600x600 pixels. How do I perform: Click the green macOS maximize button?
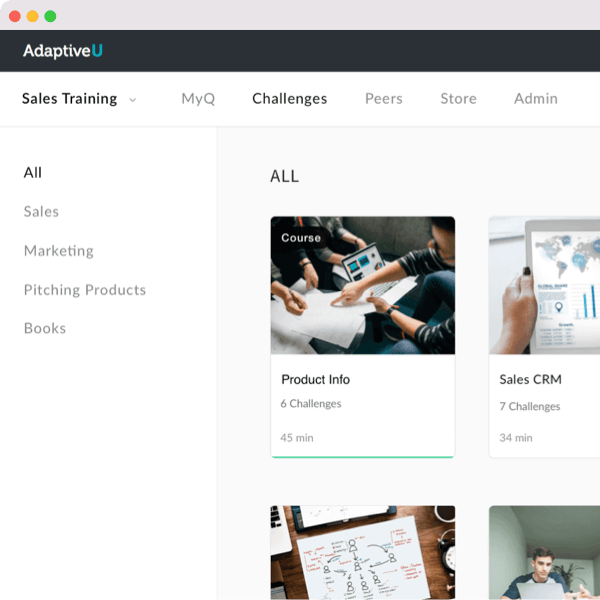coord(50,16)
